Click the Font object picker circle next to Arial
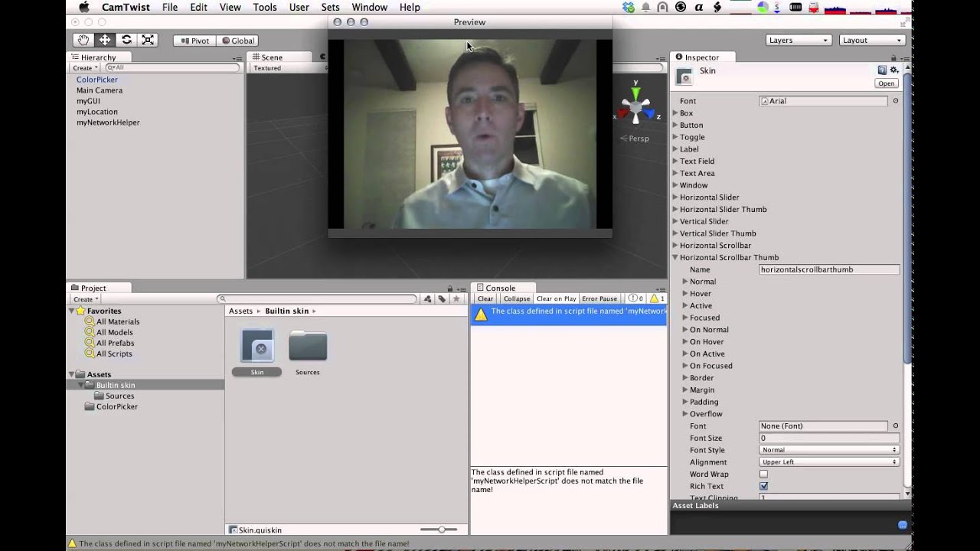This screenshot has height=551, width=980. (x=896, y=101)
